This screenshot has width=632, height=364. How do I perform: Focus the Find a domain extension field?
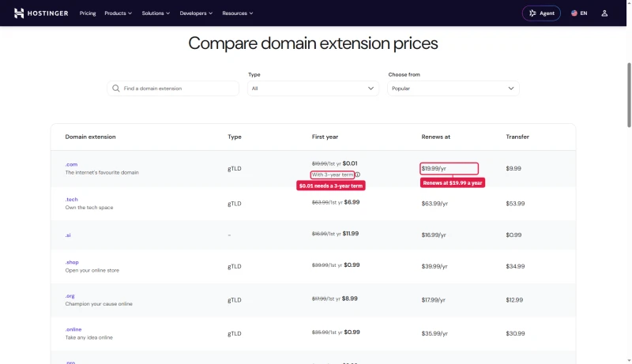point(173,88)
